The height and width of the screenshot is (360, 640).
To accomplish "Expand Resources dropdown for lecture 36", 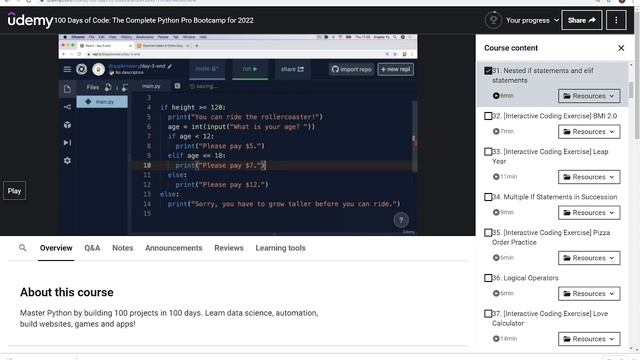I will (x=589, y=293).
